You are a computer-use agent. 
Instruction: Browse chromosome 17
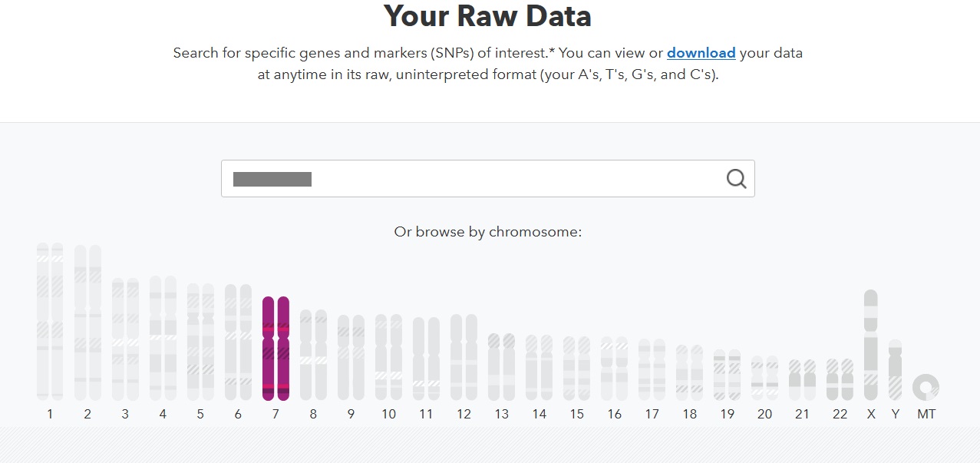coord(652,369)
